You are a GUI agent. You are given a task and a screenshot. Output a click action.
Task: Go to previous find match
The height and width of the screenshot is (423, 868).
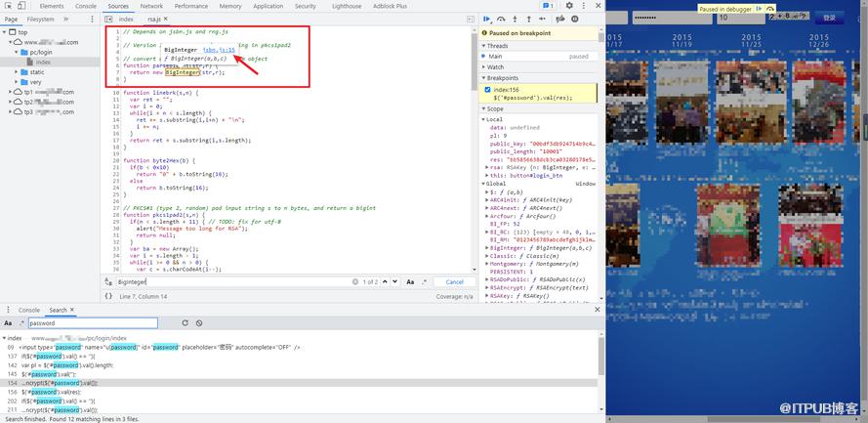coord(386,281)
